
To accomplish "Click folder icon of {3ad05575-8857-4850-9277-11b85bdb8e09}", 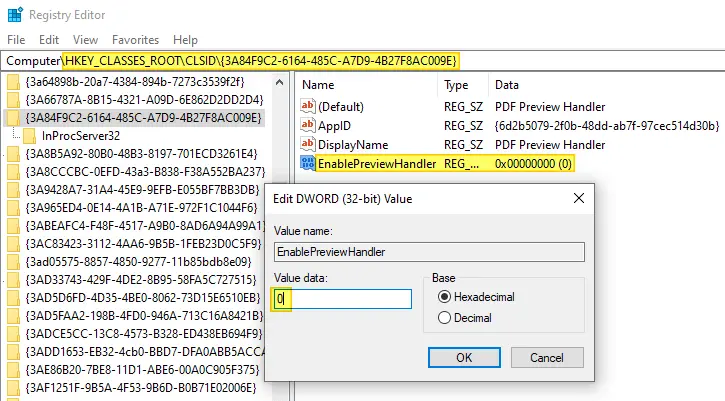I will 13,262.
